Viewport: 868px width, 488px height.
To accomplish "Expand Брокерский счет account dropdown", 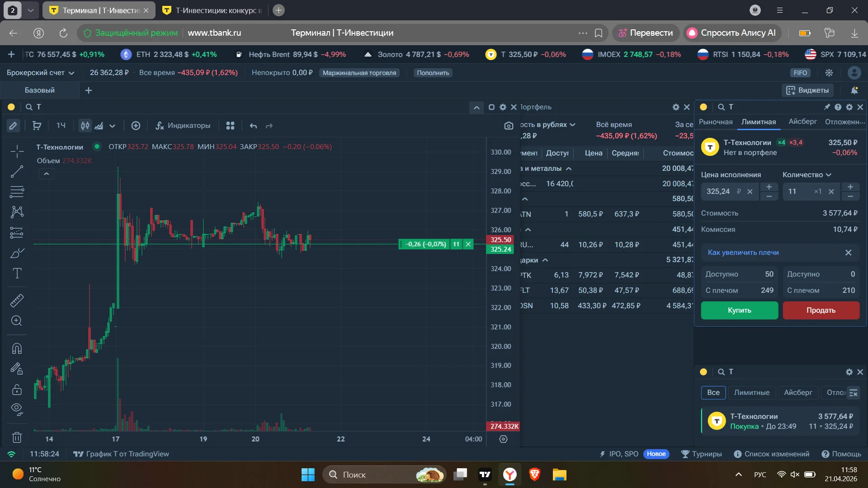I will 40,73.
